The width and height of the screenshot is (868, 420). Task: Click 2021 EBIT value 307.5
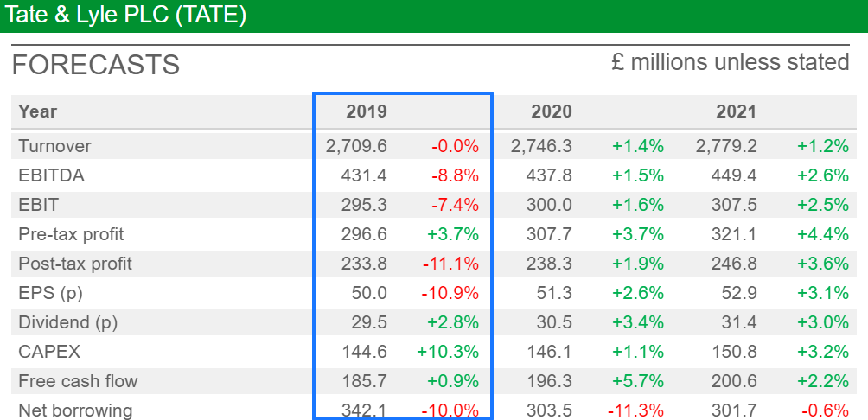pyautogui.click(x=734, y=205)
